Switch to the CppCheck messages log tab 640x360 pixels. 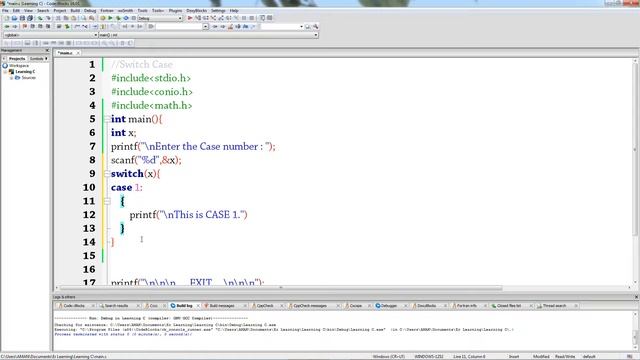[x=310, y=306]
